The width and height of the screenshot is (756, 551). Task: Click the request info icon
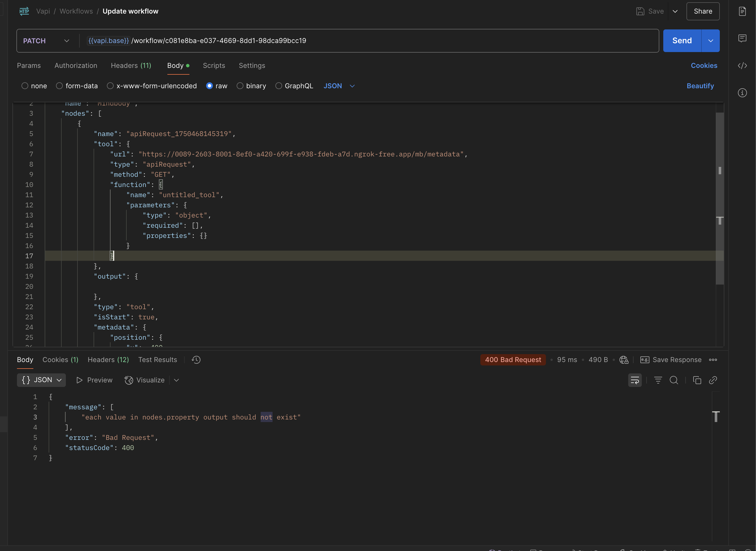click(742, 93)
